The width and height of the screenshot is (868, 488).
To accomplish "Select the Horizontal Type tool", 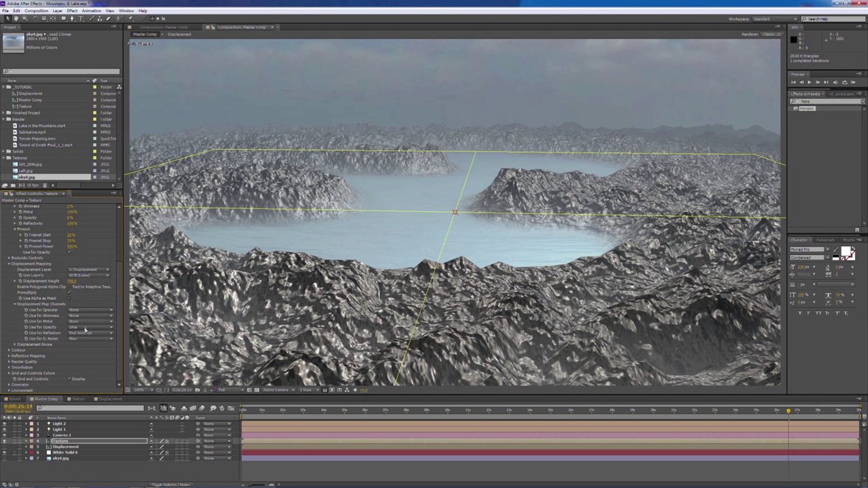I will click(x=81, y=18).
